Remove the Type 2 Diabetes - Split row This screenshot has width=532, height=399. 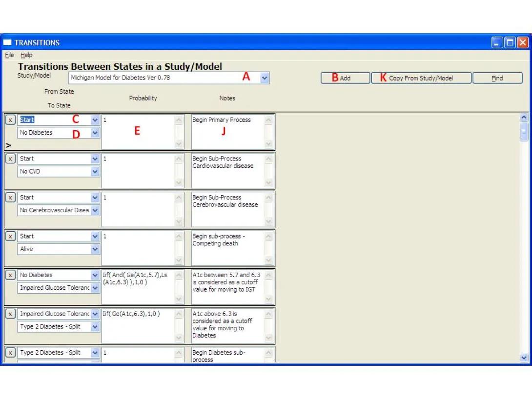pos(10,353)
